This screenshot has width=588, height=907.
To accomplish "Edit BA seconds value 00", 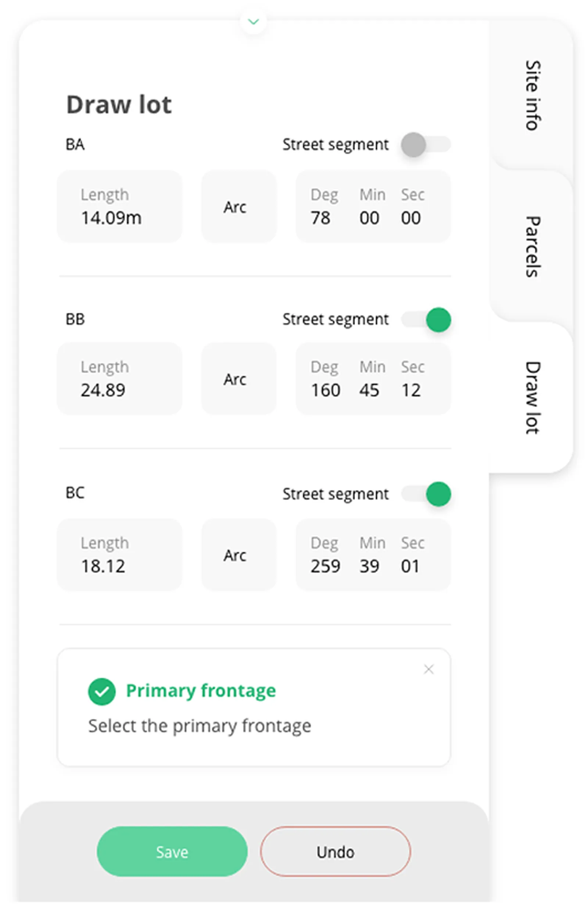I will pyautogui.click(x=410, y=218).
